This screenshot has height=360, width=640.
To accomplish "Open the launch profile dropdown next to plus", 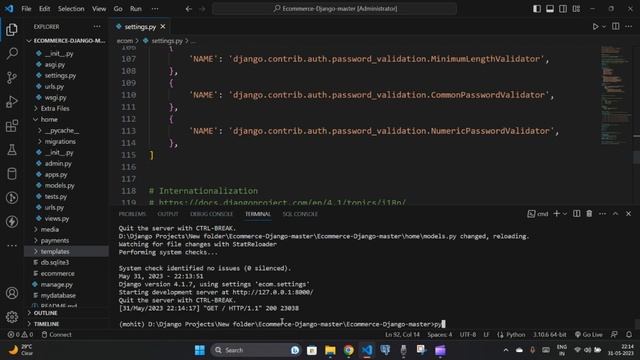I will click(565, 213).
